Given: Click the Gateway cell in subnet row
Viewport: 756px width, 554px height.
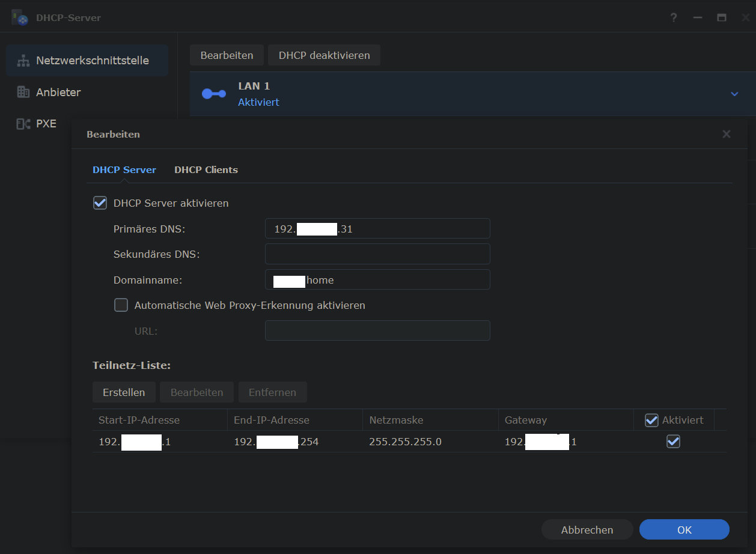Looking at the screenshot, I should (x=565, y=442).
